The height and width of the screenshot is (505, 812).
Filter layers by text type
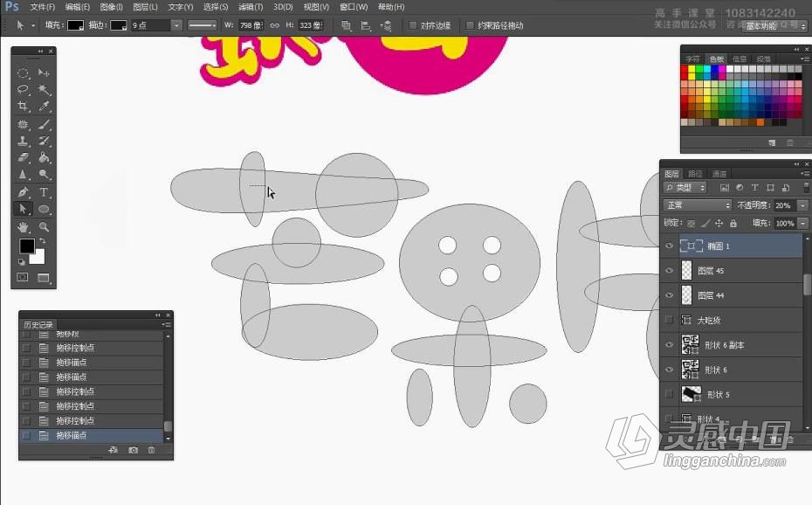(754, 188)
